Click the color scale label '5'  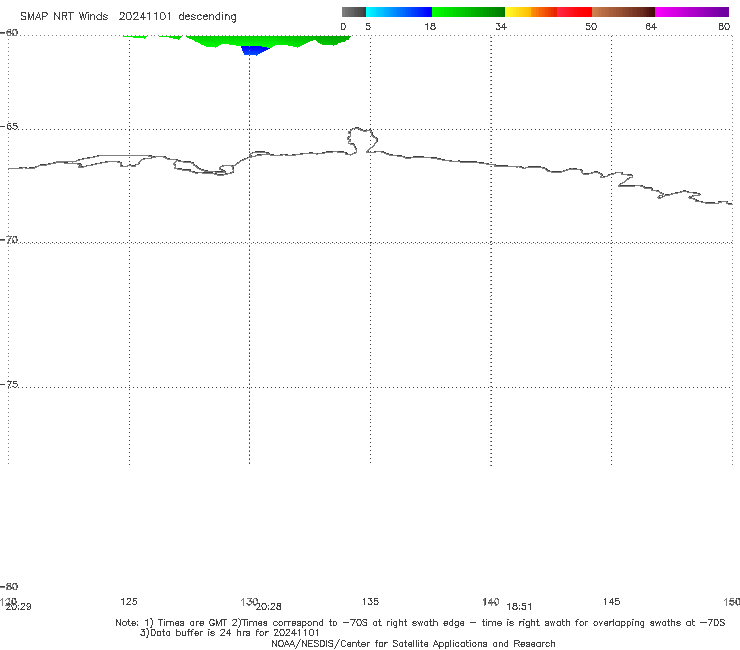[x=368, y=26]
